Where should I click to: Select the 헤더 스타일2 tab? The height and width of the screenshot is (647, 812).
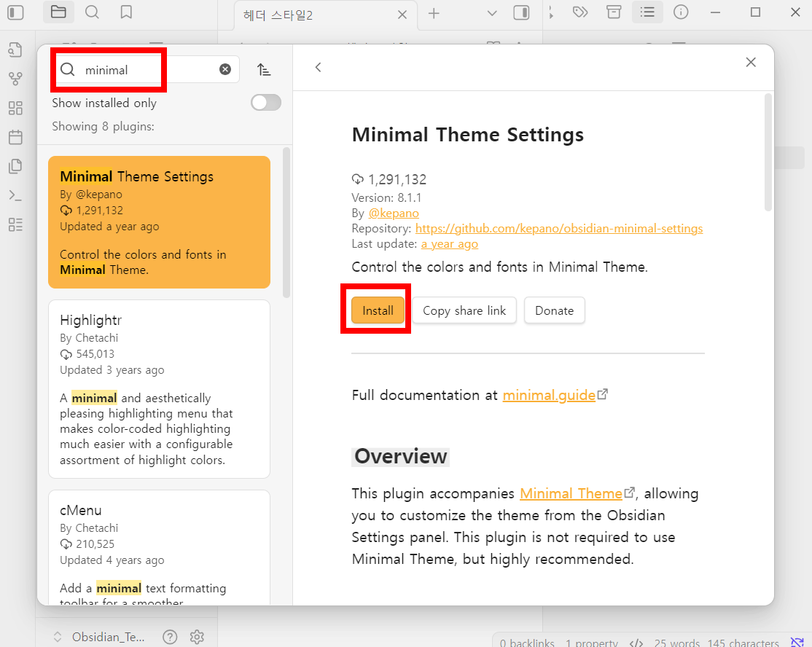click(324, 15)
